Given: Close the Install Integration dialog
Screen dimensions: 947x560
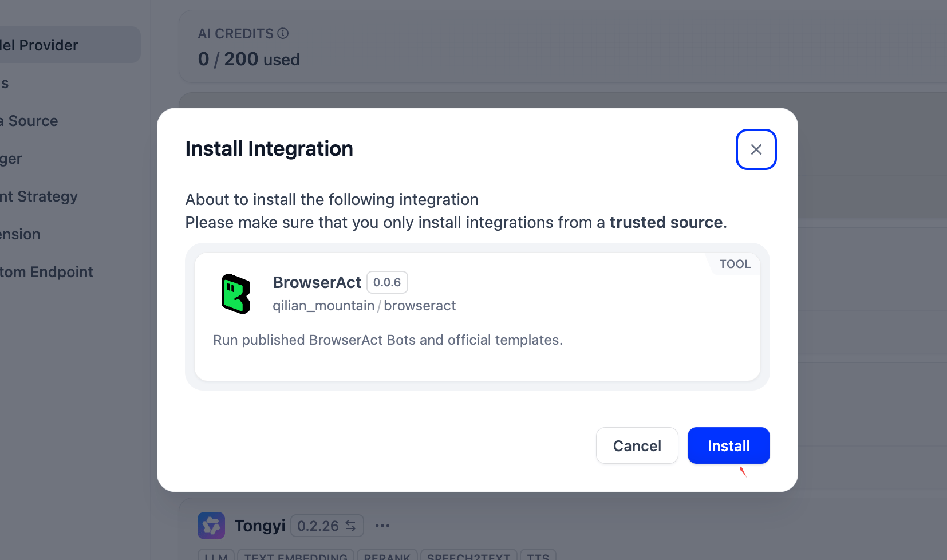Looking at the screenshot, I should pos(756,149).
